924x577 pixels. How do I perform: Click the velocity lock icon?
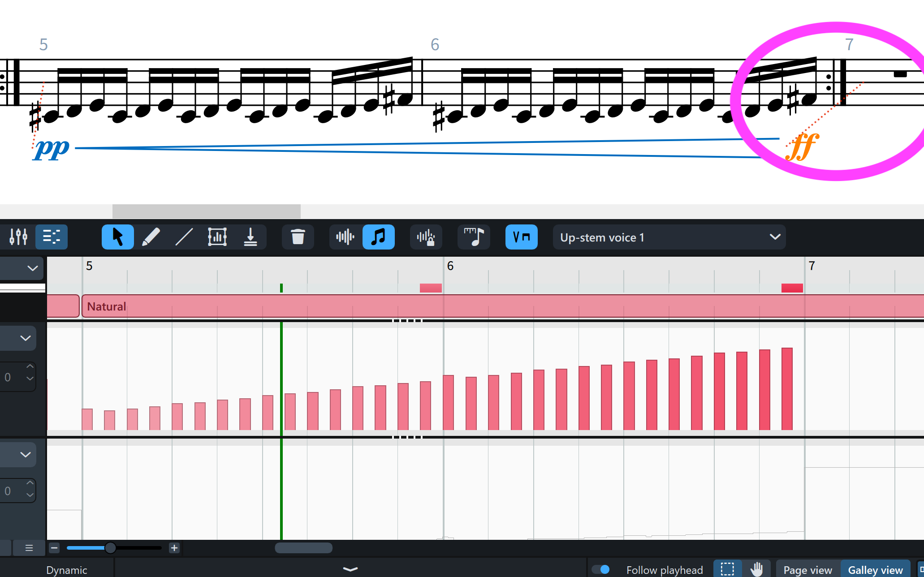pos(426,237)
